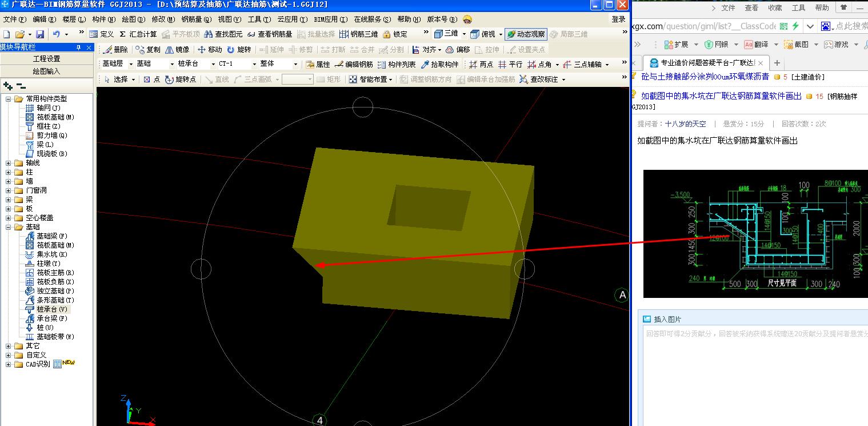Click 两点 (two-point) auxiliary axis tool

pos(481,65)
